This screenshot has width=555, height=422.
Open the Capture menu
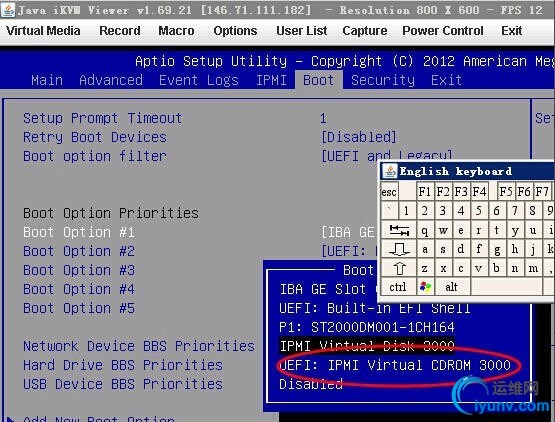coord(365,31)
